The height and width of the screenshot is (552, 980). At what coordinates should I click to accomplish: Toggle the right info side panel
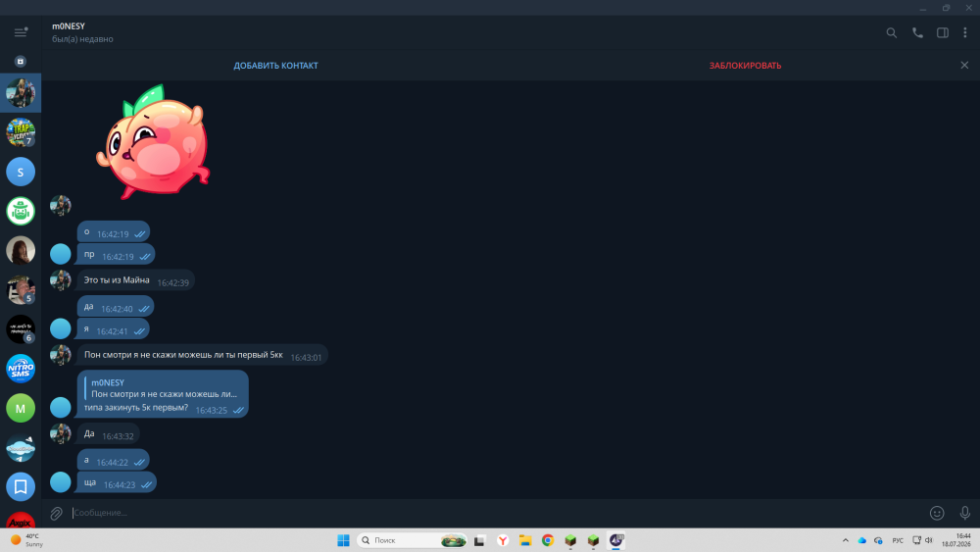pos(943,33)
